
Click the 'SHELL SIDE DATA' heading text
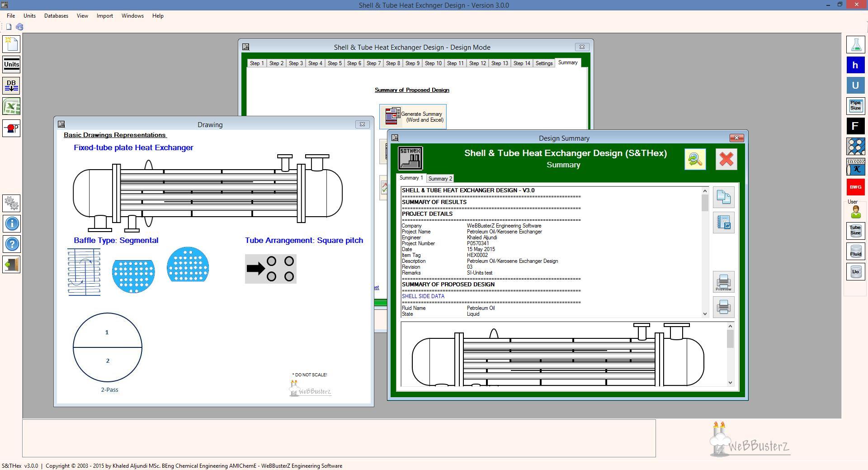tap(423, 296)
